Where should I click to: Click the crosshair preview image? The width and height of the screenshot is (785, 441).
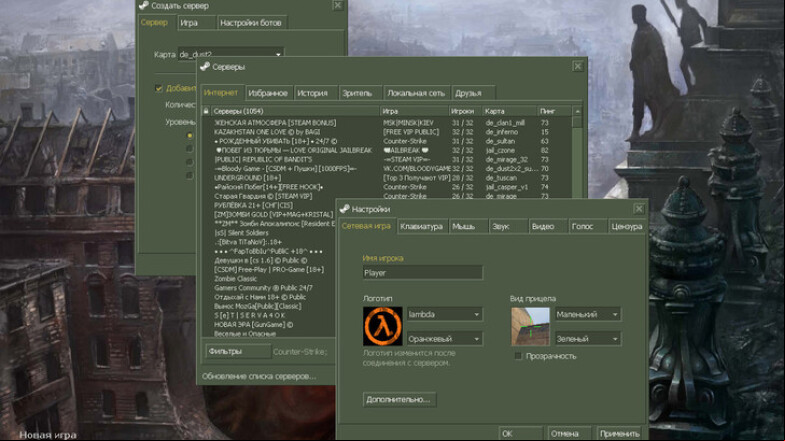point(530,326)
